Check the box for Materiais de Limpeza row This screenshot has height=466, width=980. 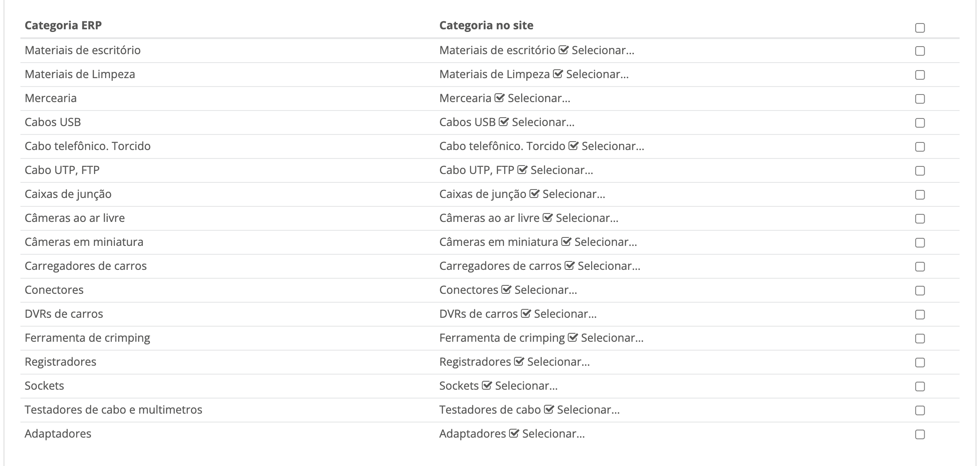click(920, 75)
